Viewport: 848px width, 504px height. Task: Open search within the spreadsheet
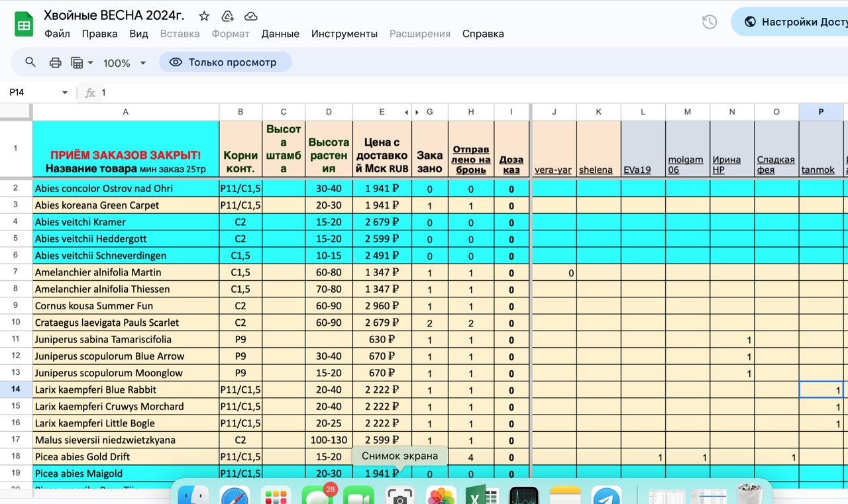pos(30,62)
